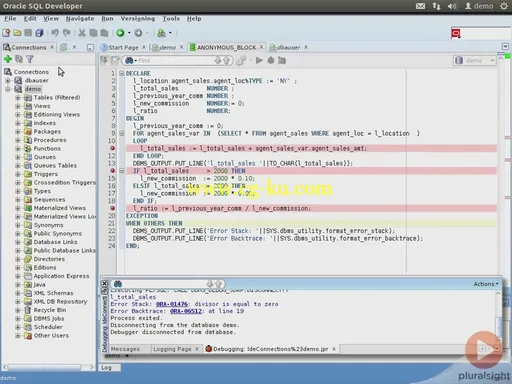Click binoculars search icon in editor toolbar
This screenshot has height=384, width=512.
pos(129,60)
